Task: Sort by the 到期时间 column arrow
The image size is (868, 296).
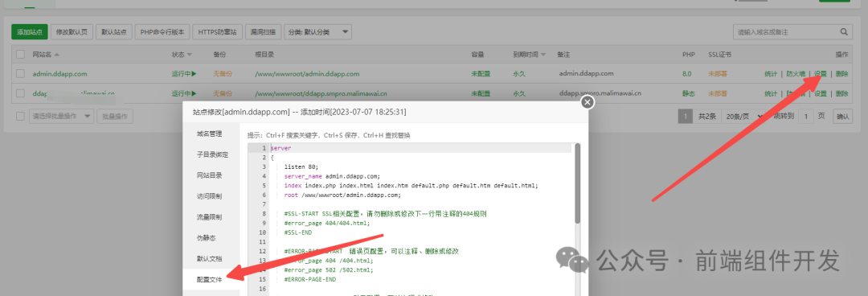Action: [x=543, y=55]
